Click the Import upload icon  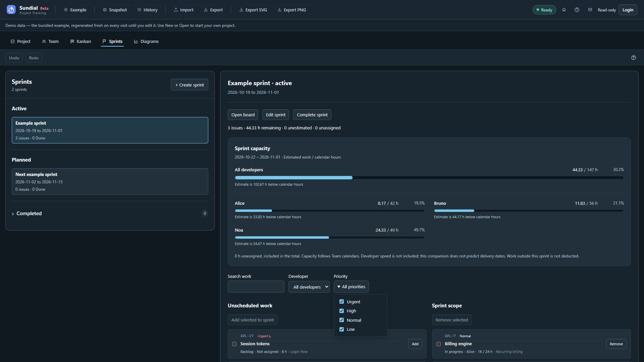[176, 10]
